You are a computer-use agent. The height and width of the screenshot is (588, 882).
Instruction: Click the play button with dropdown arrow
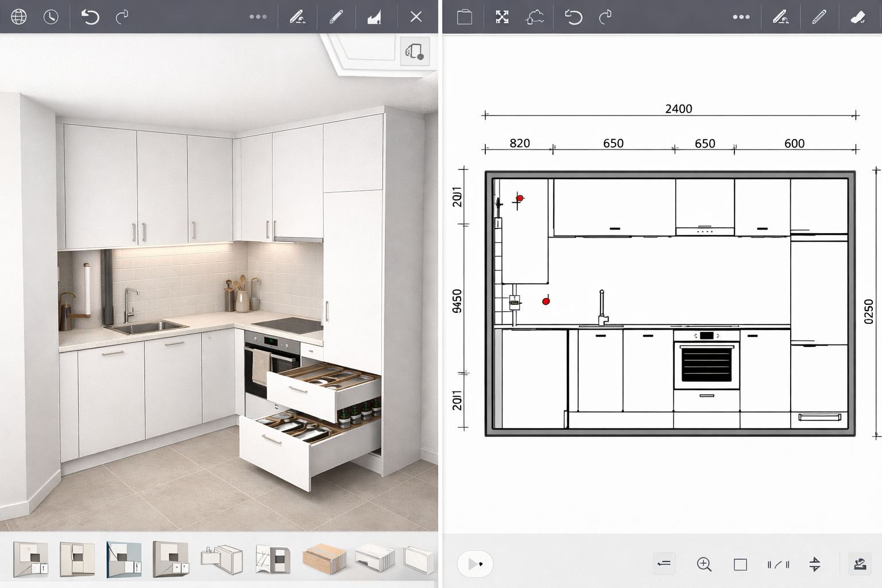click(x=476, y=564)
